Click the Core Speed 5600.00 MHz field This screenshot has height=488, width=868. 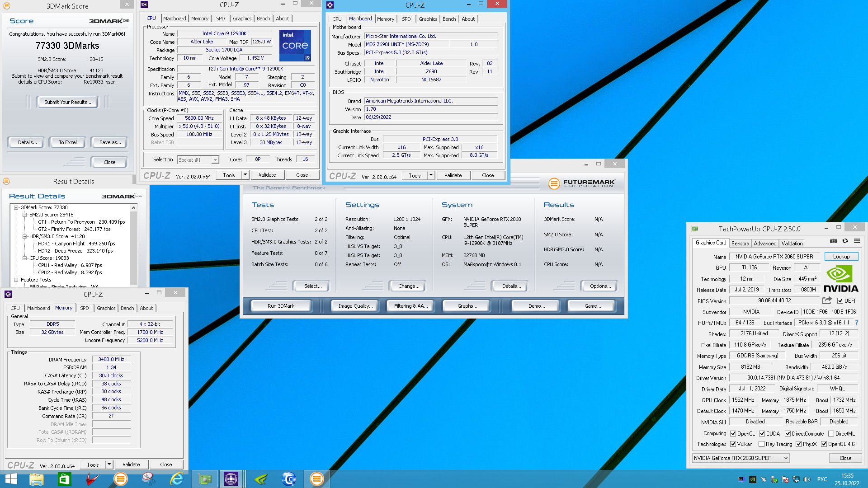(199, 118)
